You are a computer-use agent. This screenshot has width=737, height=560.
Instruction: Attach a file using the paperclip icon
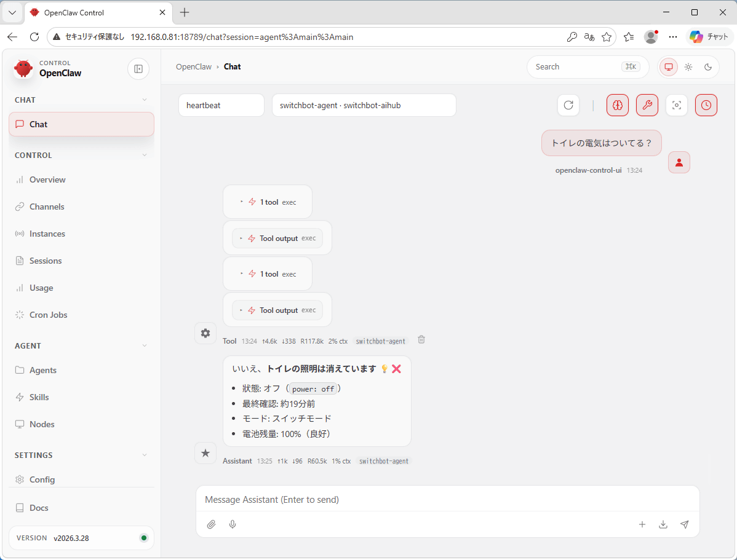212,524
